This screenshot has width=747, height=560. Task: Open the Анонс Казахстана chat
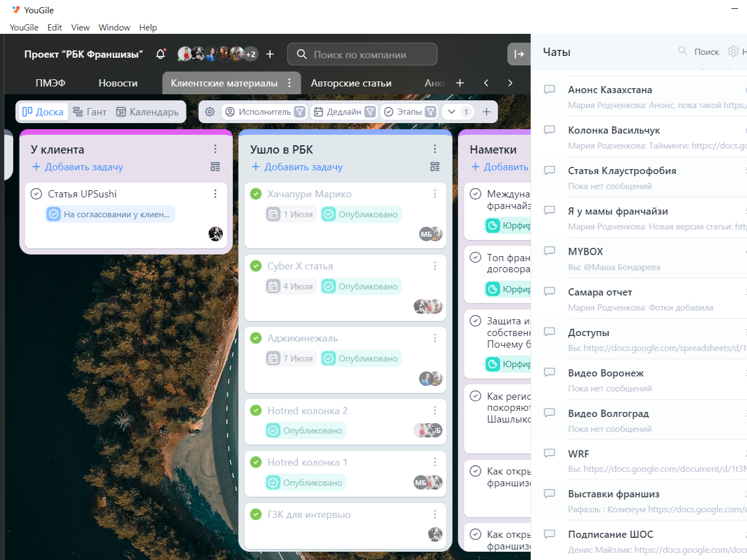pos(639,96)
